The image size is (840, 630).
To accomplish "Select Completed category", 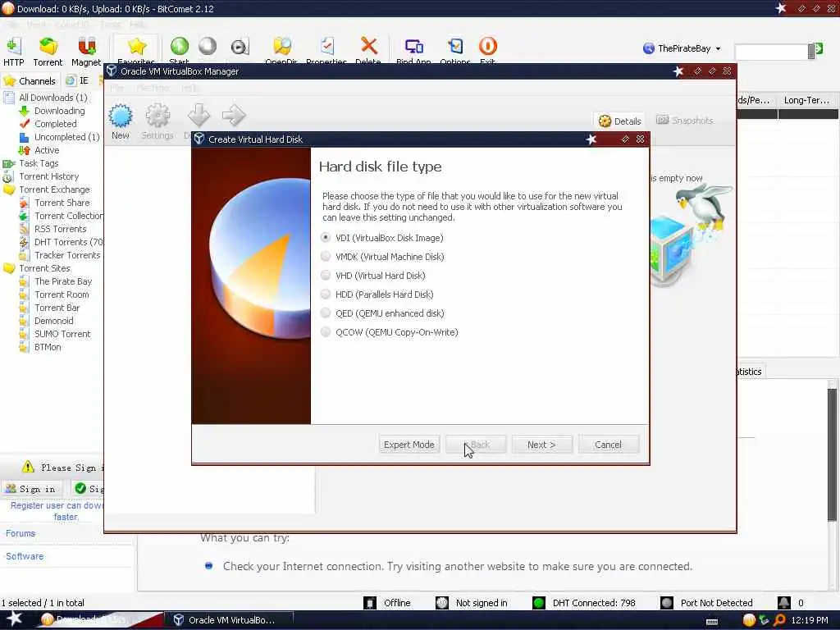I will (x=48, y=124).
